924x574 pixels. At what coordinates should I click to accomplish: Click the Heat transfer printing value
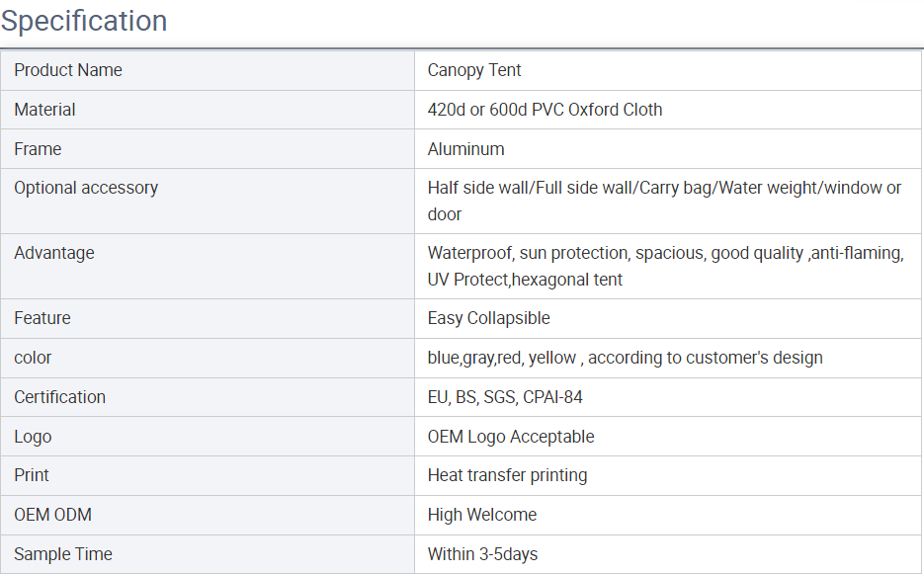pos(507,475)
